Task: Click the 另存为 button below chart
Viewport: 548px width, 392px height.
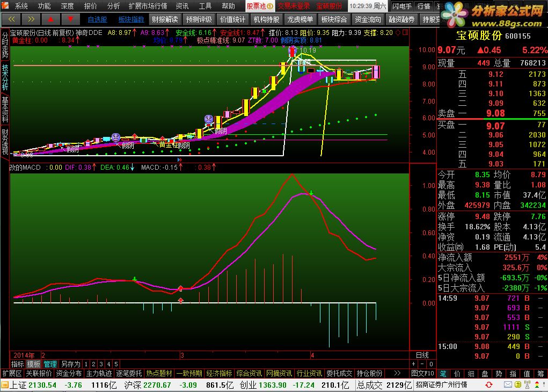Action: pyautogui.click(x=71, y=364)
